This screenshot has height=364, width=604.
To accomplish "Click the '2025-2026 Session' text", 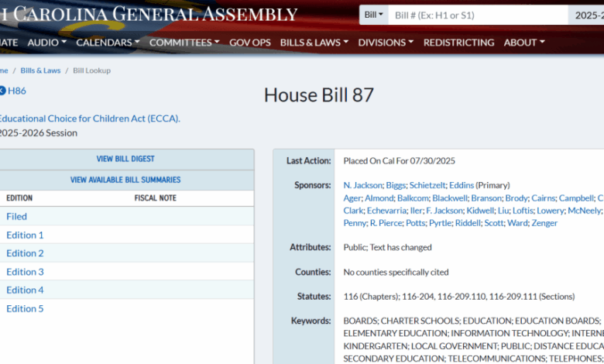I will (39, 133).
